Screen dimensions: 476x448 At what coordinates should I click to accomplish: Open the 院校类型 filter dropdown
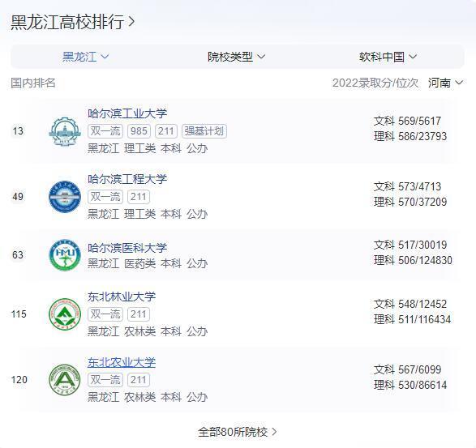pyautogui.click(x=236, y=57)
